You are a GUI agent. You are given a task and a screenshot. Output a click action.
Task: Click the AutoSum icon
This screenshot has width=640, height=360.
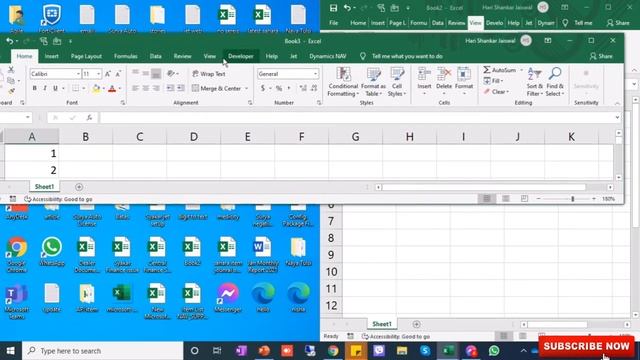(487, 70)
